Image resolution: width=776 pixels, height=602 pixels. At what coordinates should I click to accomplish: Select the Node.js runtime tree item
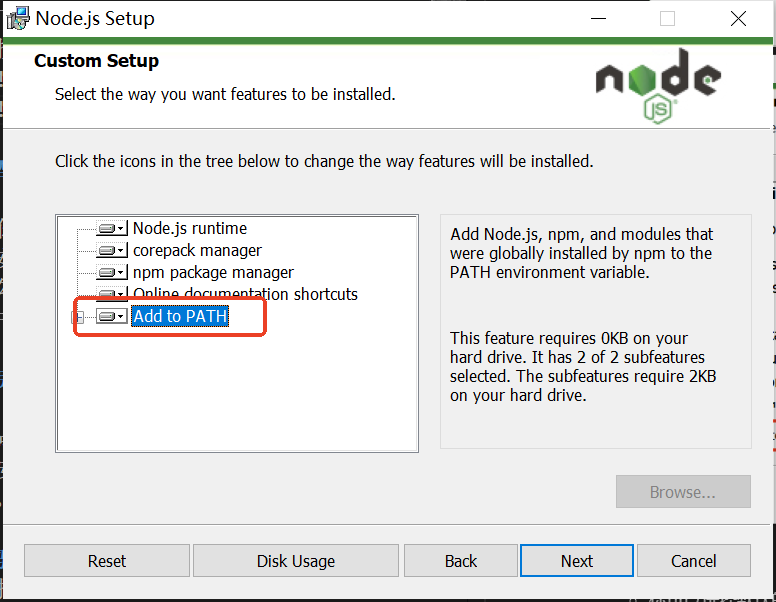pos(190,228)
